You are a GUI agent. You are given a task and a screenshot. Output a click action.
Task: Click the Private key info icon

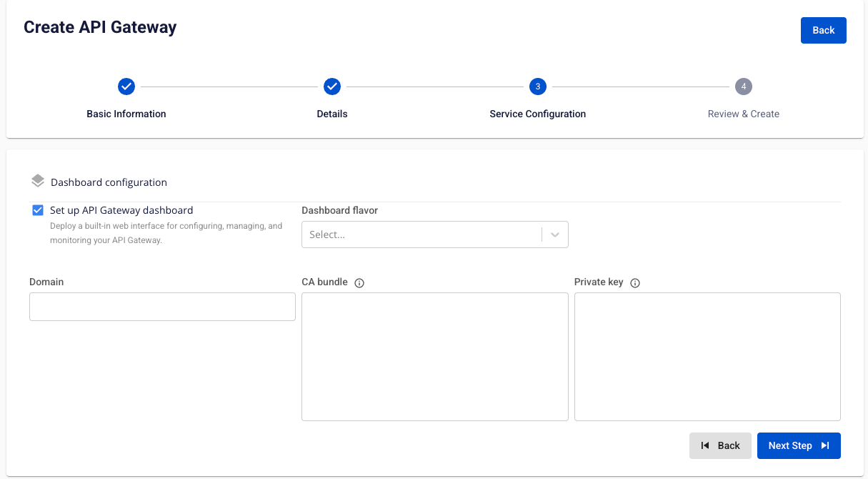click(635, 283)
